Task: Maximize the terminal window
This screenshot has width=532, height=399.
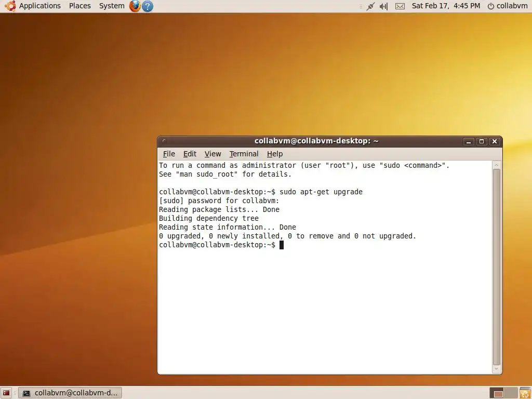Action: [482, 141]
